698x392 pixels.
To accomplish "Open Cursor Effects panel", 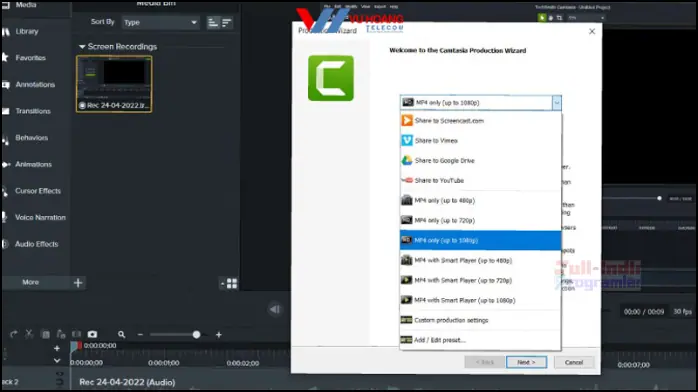I will [37, 191].
